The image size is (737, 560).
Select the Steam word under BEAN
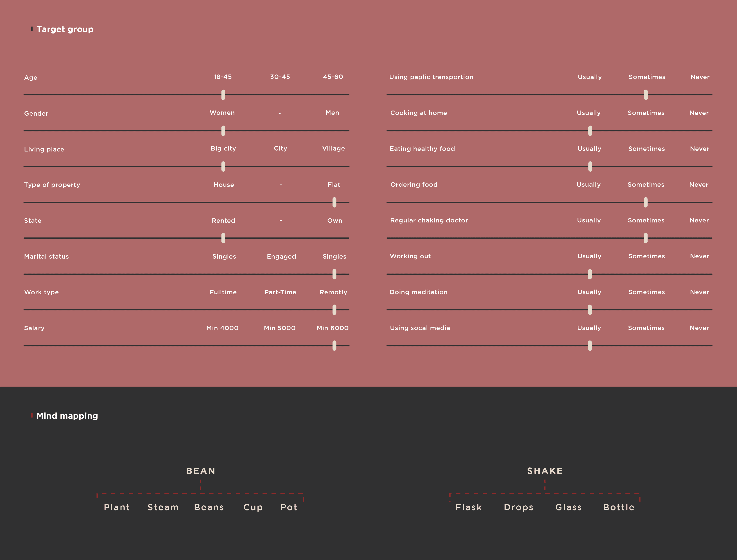[x=163, y=507]
